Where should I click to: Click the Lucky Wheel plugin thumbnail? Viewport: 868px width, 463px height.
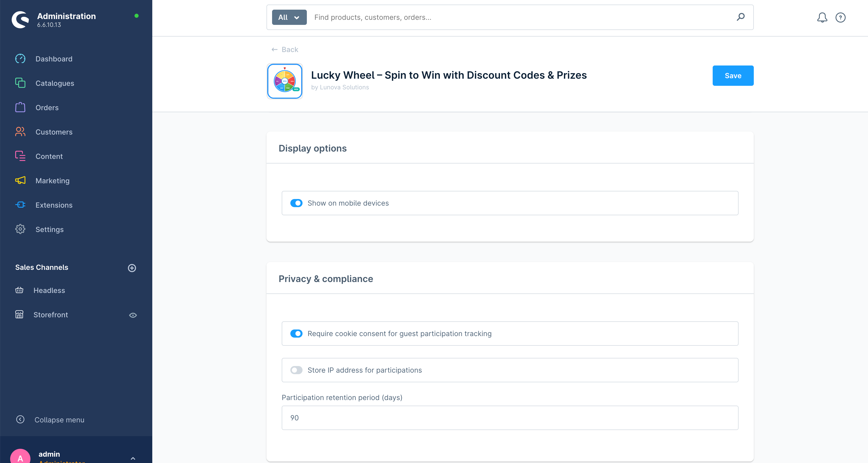click(x=285, y=81)
